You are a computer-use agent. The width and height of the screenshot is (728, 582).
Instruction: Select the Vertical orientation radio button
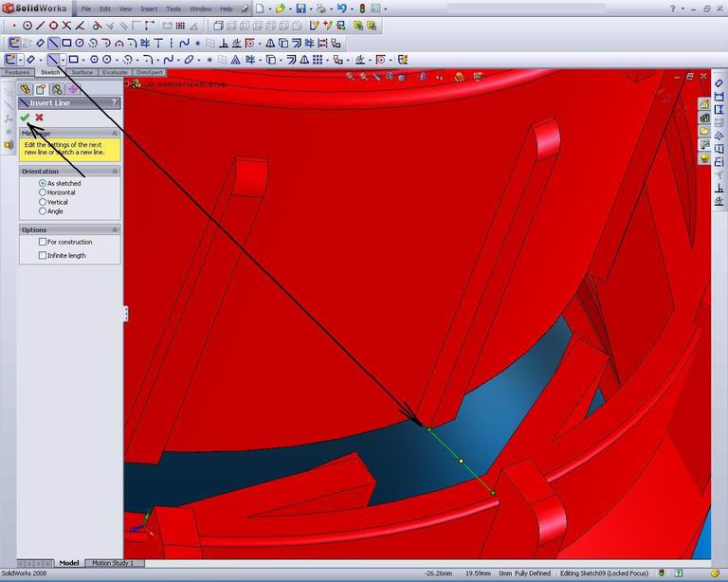[x=43, y=202]
